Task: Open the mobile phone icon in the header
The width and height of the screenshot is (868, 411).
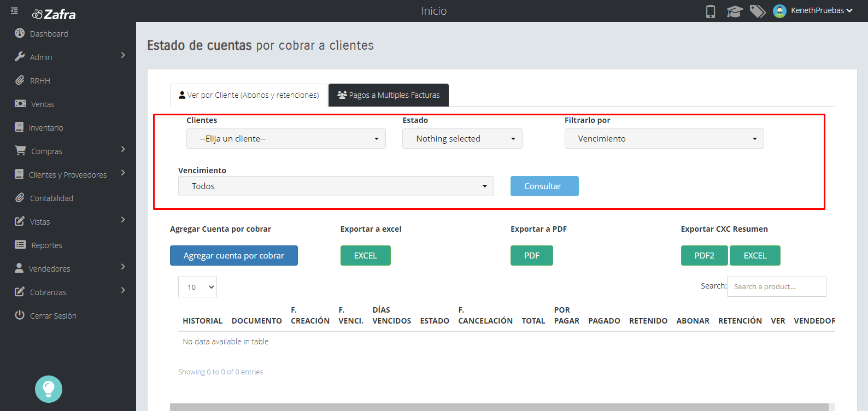Action: pyautogui.click(x=711, y=11)
